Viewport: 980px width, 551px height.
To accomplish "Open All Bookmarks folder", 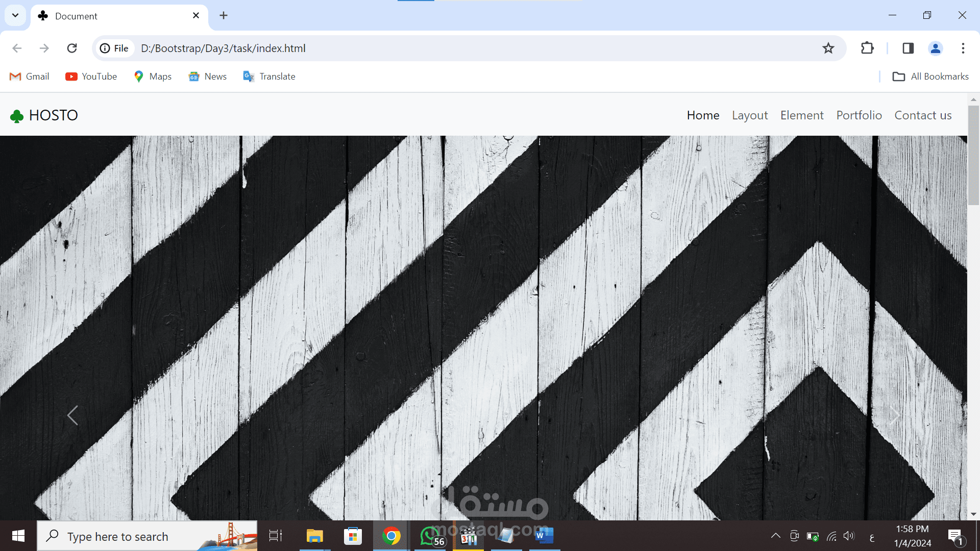I will (x=930, y=77).
